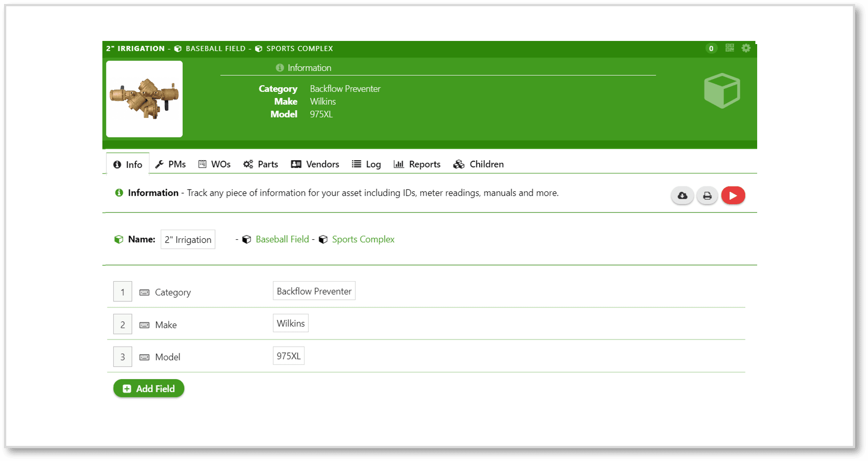This screenshot has width=868, height=461.
Task: Open the Vendors tab
Action: (x=315, y=164)
